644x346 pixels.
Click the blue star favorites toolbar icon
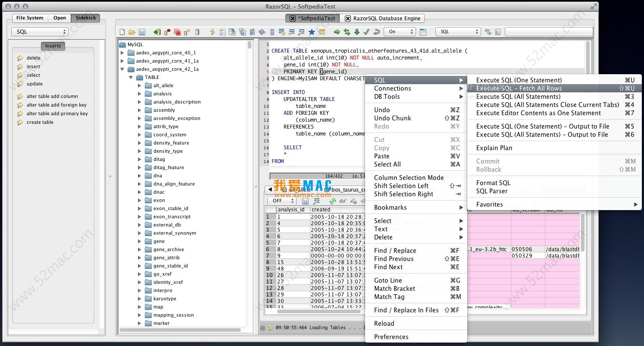[x=312, y=32]
